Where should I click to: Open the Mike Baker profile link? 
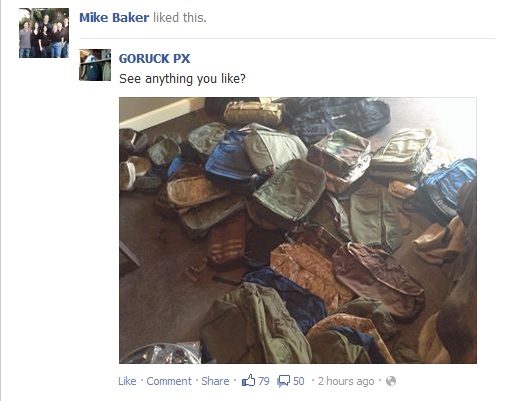[x=114, y=17]
